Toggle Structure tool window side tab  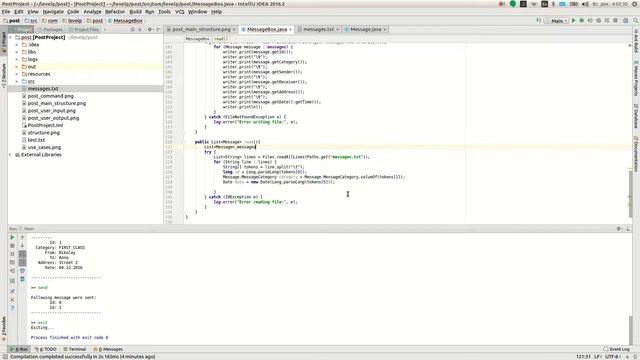(x=4, y=76)
